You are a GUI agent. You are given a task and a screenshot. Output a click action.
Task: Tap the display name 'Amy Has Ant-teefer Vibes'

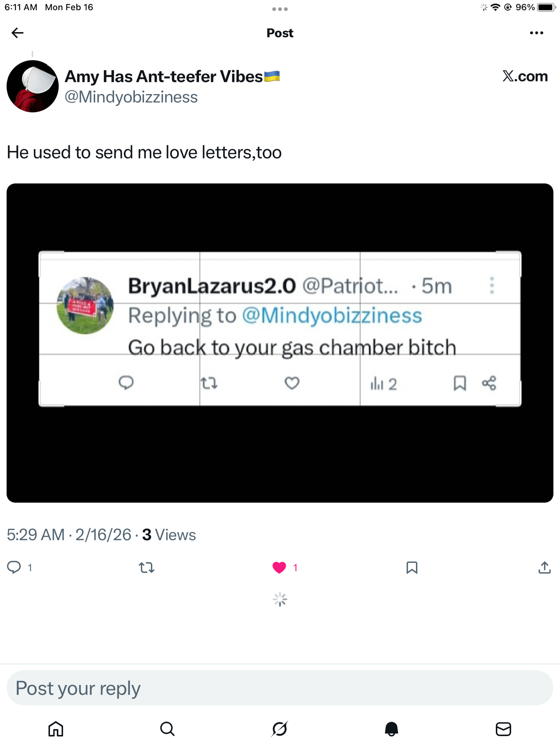click(x=164, y=77)
